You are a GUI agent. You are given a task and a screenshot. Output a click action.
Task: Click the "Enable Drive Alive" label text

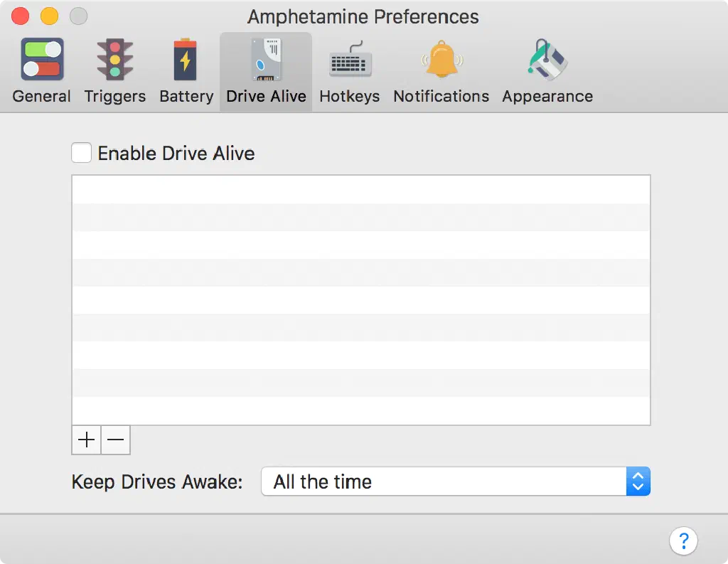pos(176,154)
